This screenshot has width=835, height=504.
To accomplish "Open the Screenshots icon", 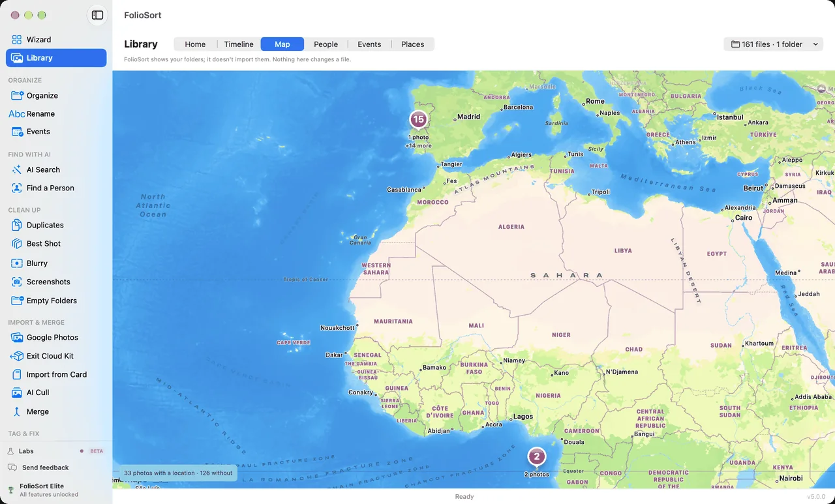I will click(17, 282).
